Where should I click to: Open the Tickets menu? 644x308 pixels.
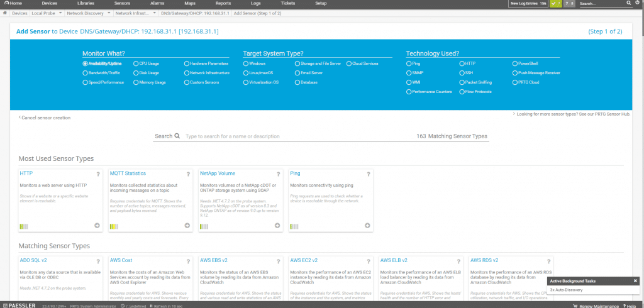[x=287, y=3]
